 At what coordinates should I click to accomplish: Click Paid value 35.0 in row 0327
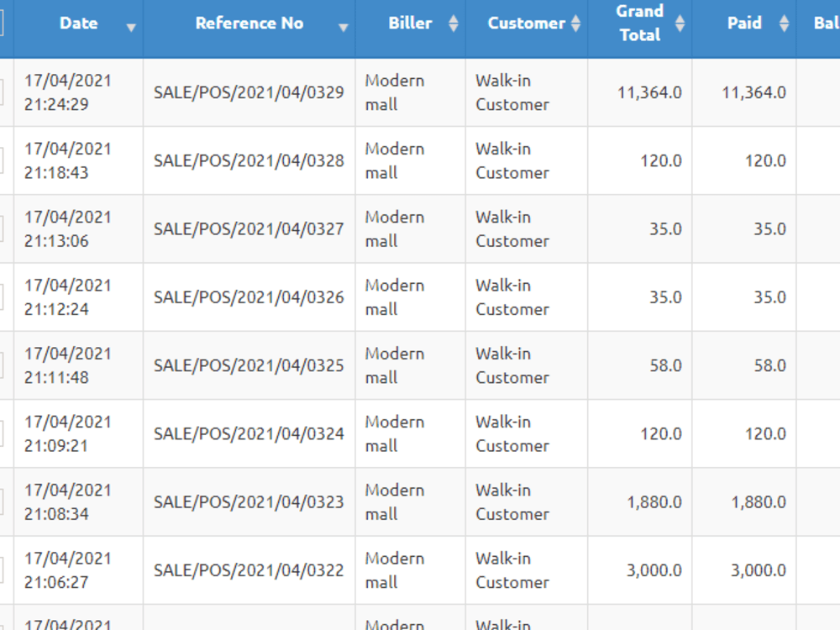tap(769, 229)
